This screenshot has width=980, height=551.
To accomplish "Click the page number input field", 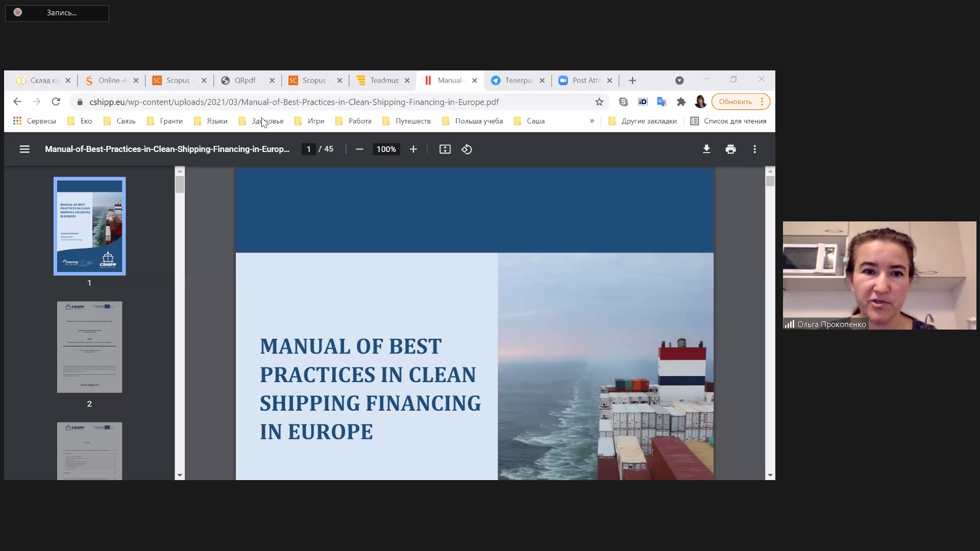I will tap(308, 149).
